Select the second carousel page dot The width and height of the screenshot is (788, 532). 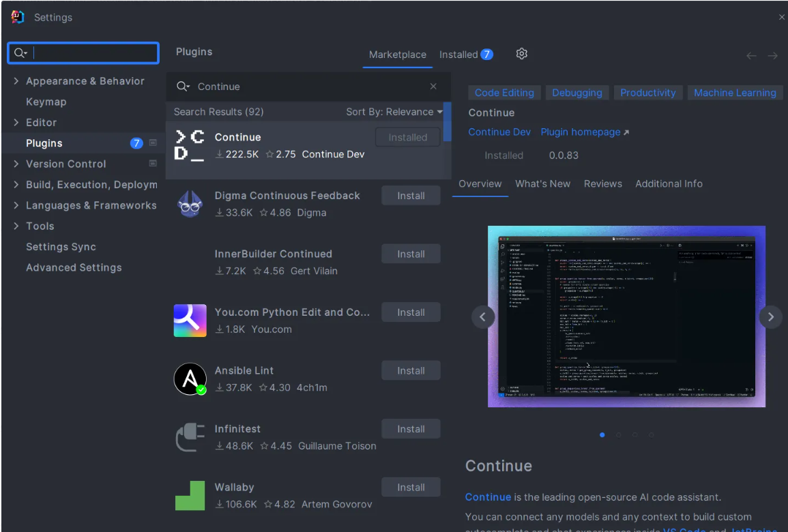click(619, 435)
